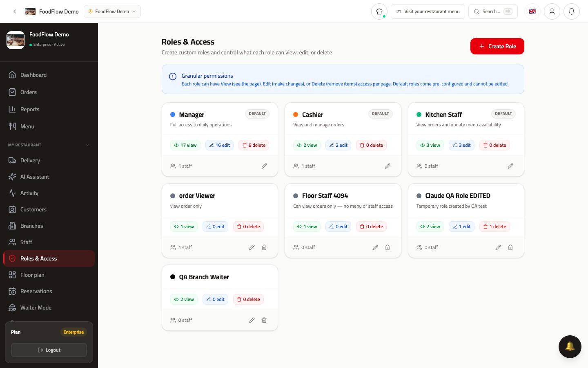Delete the QA Branch Waiter role
588x368 pixels.
pos(264,320)
